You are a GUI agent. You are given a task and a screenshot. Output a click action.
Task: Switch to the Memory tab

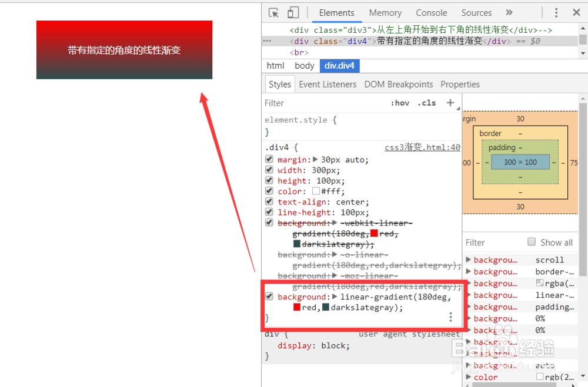click(x=385, y=13)
